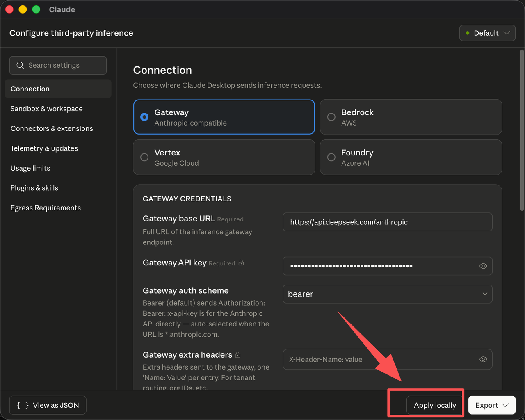This screenshot has height=420, width=525.
Task: Select the Vertex Google Cloud option
Action: pos(224,157)
